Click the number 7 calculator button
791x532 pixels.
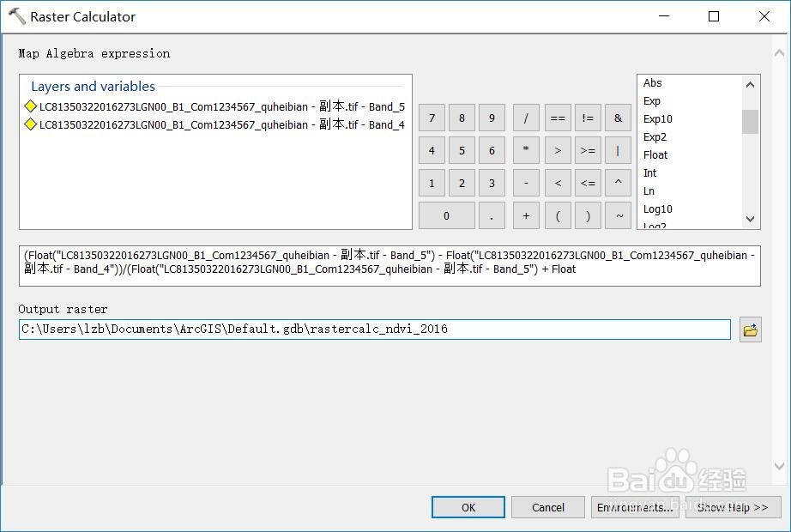(431, 118)
